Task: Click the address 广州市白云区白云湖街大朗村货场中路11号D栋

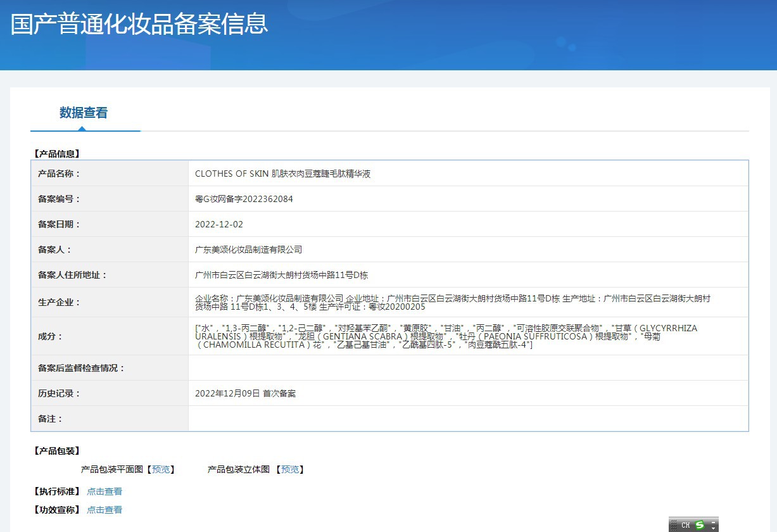Action: coord(281,275)
